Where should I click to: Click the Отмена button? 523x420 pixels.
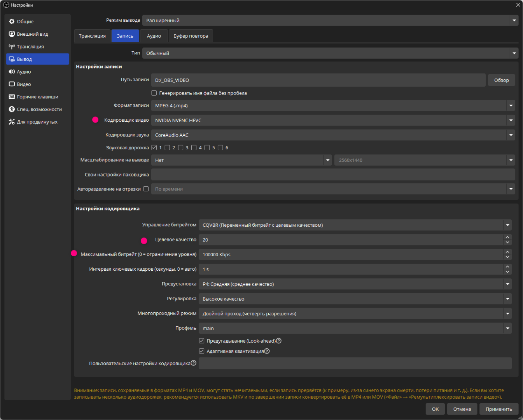coord(462,409)
